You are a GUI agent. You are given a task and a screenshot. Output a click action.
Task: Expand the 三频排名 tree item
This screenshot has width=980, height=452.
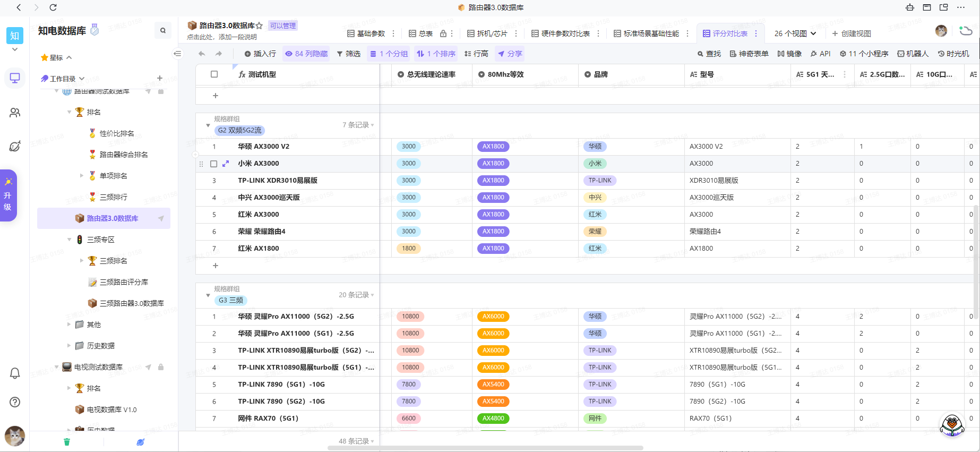(82, 261)
